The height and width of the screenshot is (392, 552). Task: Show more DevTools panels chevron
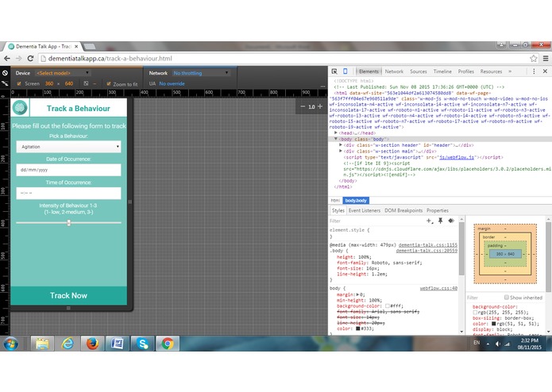point(510,71)
